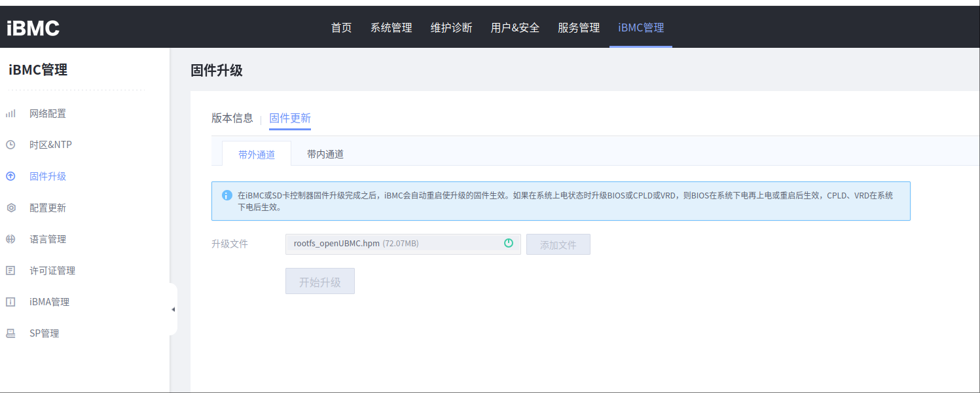Image resolution: width=980 pixels, height=393 pixels.
Task: Click the info box icon for iBMA管理
Action: tap(10, 302)
